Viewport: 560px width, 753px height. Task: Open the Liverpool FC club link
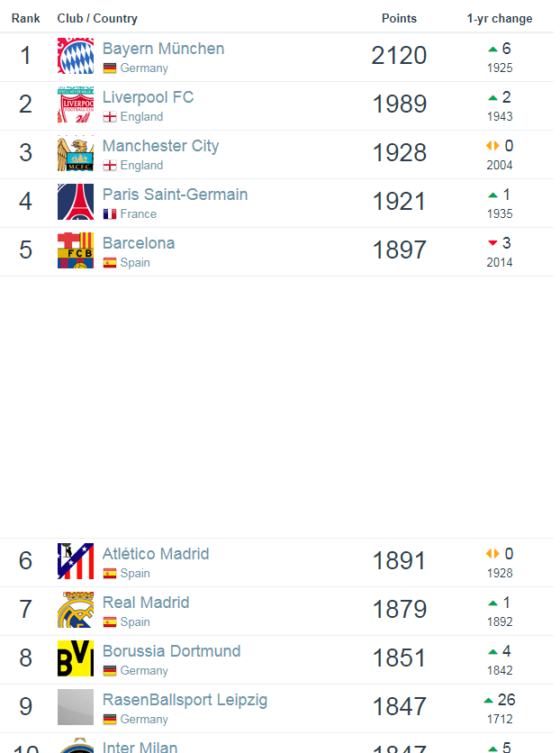(148, 97)
